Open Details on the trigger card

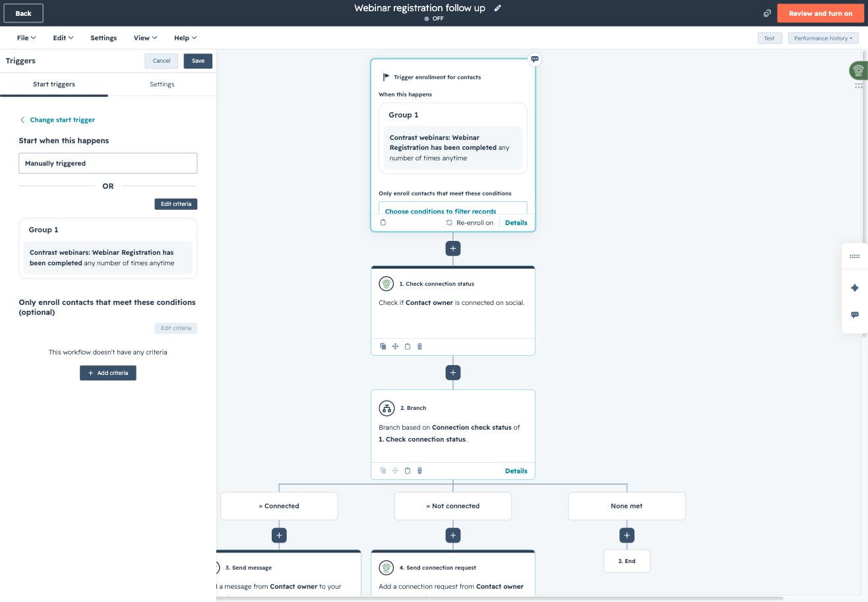(516, 222)
